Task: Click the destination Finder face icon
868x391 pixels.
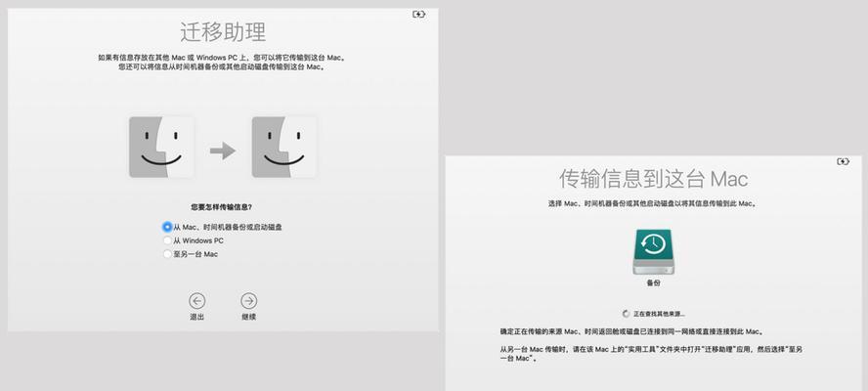Action: pos(284,148)
